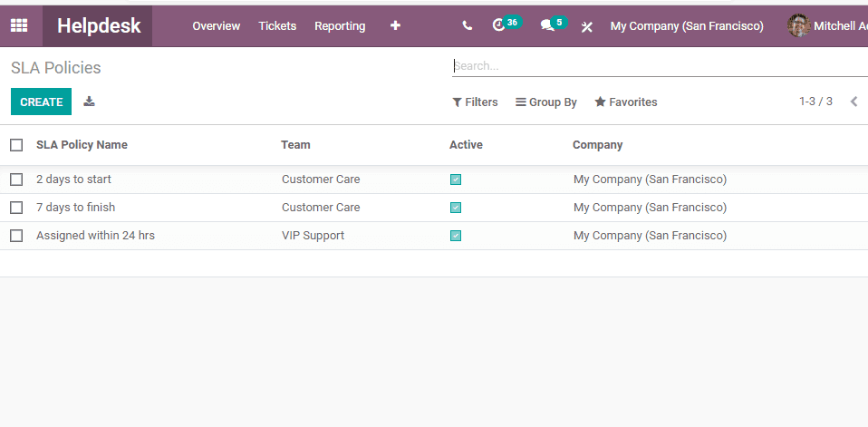Click company cell in the 7 days to finish row
Viewport: 868px width, 427px height.
[650, 208]
